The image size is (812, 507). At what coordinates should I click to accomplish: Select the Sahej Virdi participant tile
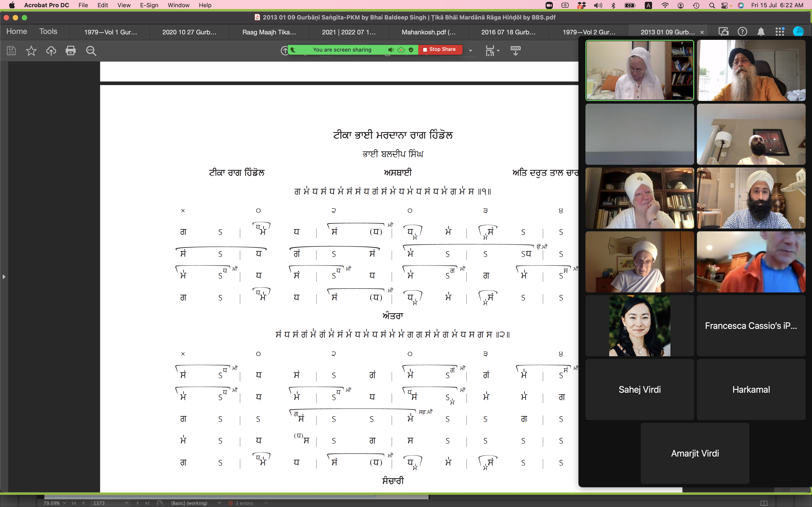click(639, 389)
